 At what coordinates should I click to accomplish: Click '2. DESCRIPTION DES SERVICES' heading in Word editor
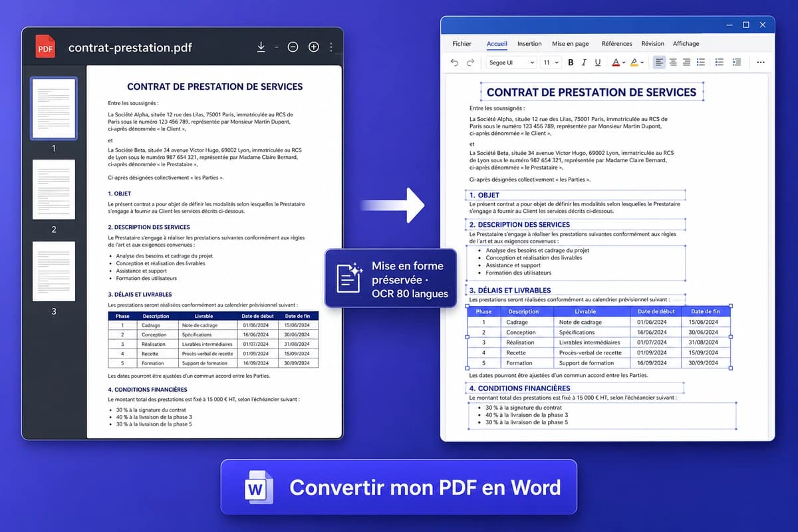pos(519,225)
